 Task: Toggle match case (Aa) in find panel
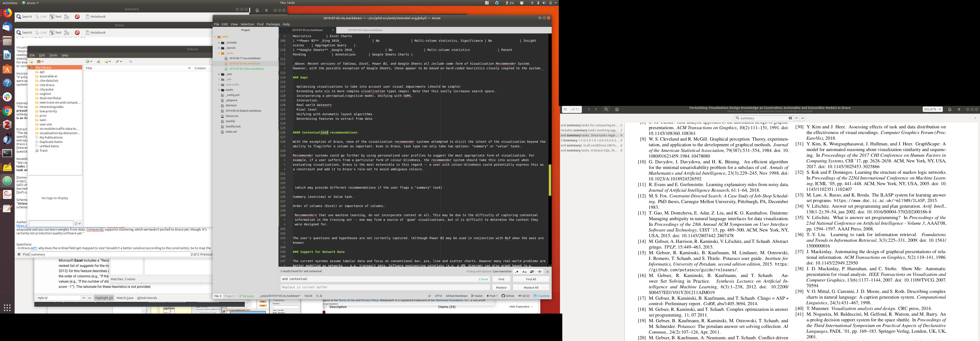[524, 272]
